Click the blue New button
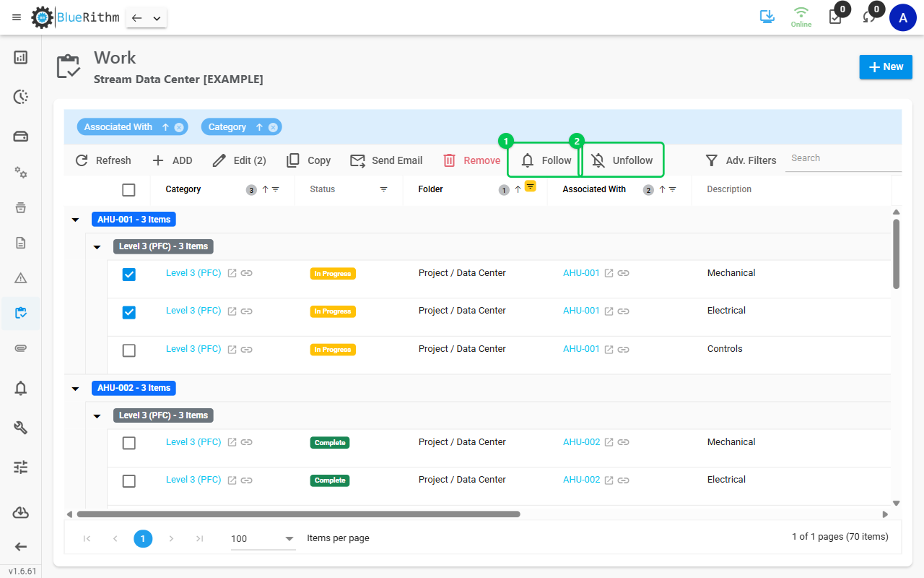Image resolution: width=924 pixels, height=578 pixels. [886, 66]
